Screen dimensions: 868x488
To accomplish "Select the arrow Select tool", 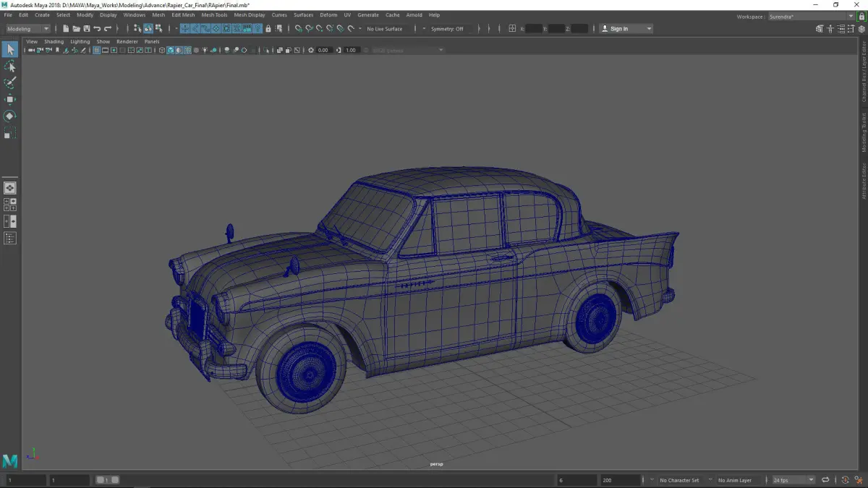I will coord(9,49).
